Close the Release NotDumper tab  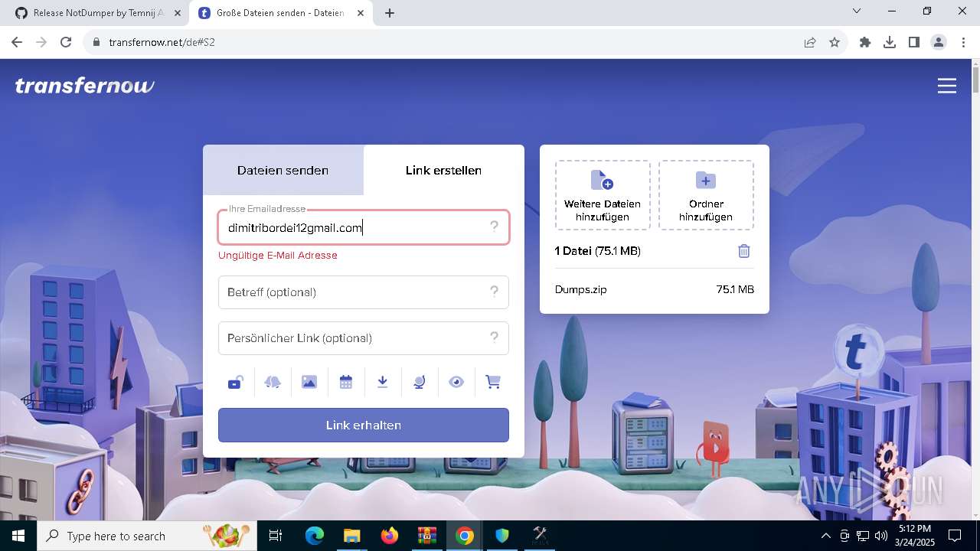click(x=177, y=13)
